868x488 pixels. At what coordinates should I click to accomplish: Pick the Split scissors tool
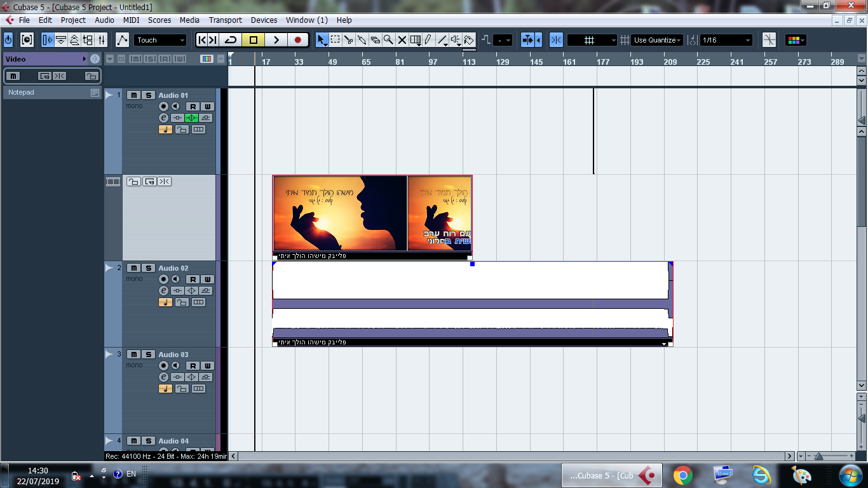(349, 40)
